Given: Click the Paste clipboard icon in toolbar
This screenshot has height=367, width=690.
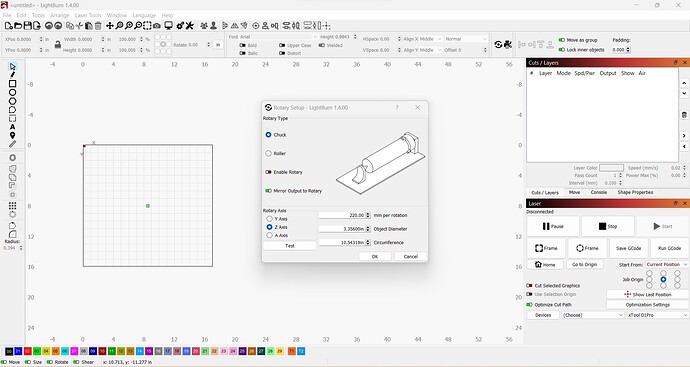Looking at the screenshot, I should coord(89,26).
